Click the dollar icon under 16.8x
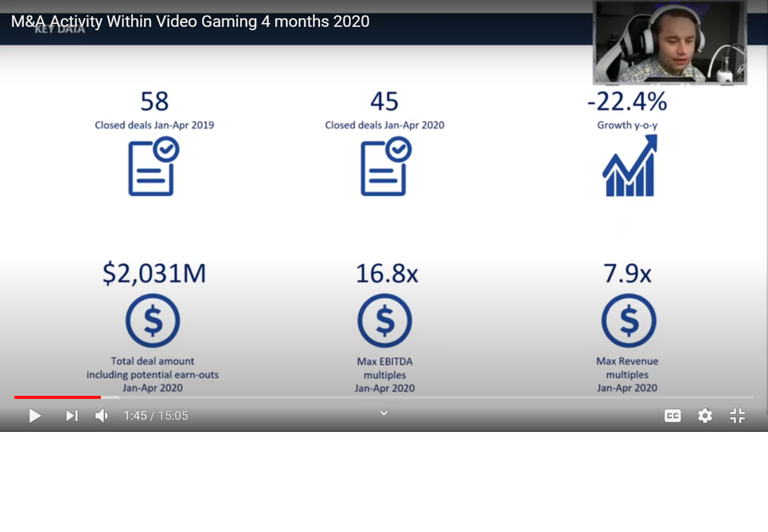 [x=384, y=320]
